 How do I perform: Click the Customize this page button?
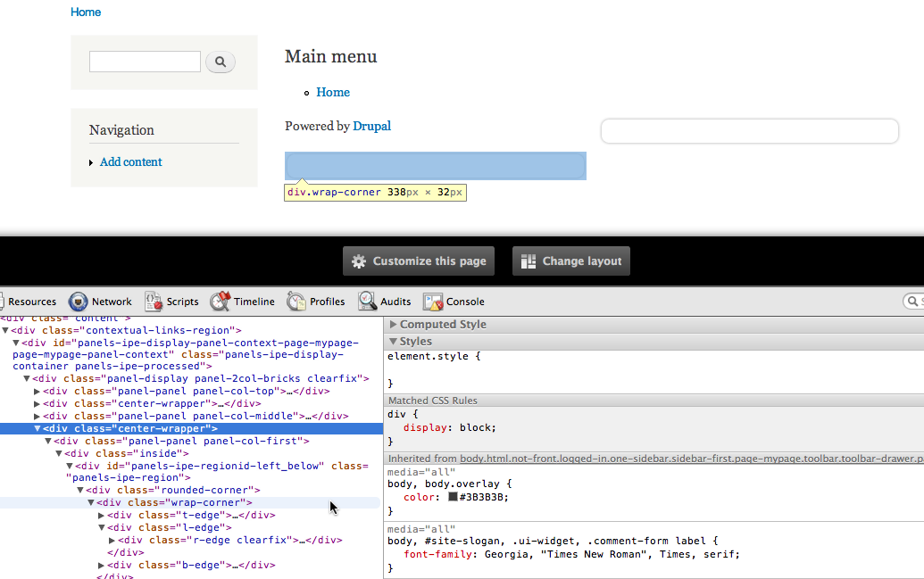point(419,261)
